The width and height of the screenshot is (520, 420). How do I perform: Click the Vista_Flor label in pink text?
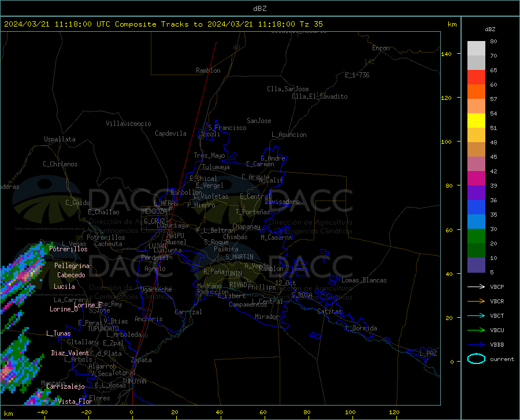[75, 402]
